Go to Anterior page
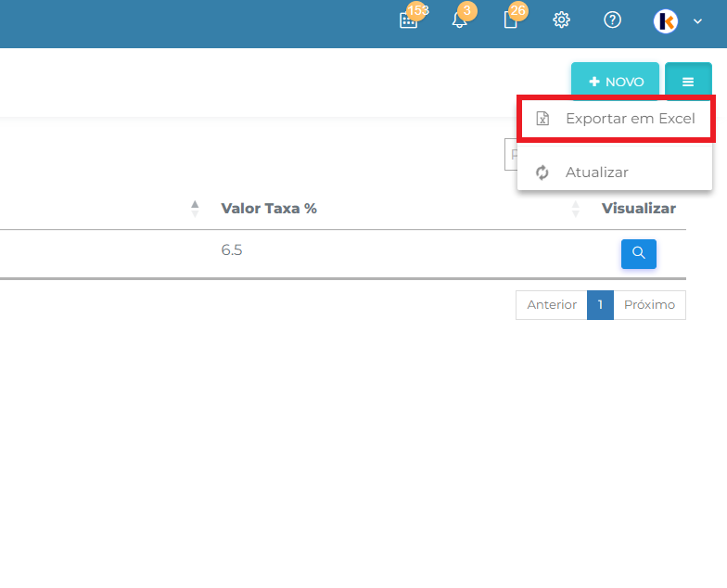The width and height of the screenshot is (727, 588). (x=551, y=304)
